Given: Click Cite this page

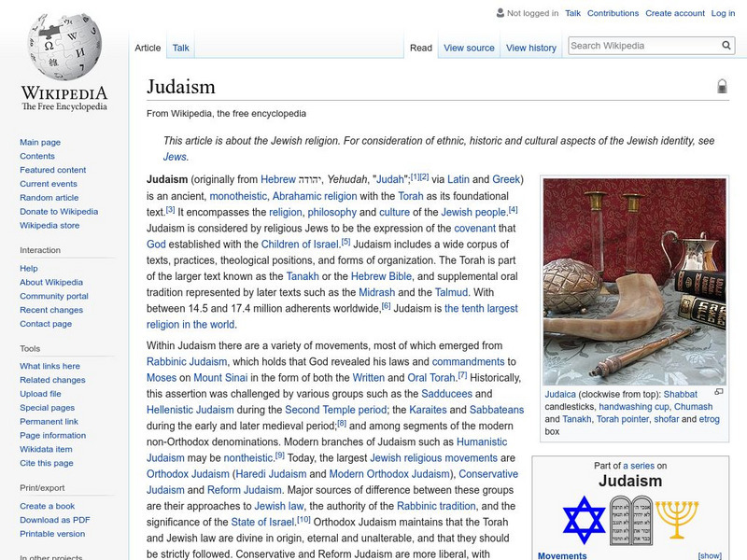Looking at the screenshot, I should point(46,463).
